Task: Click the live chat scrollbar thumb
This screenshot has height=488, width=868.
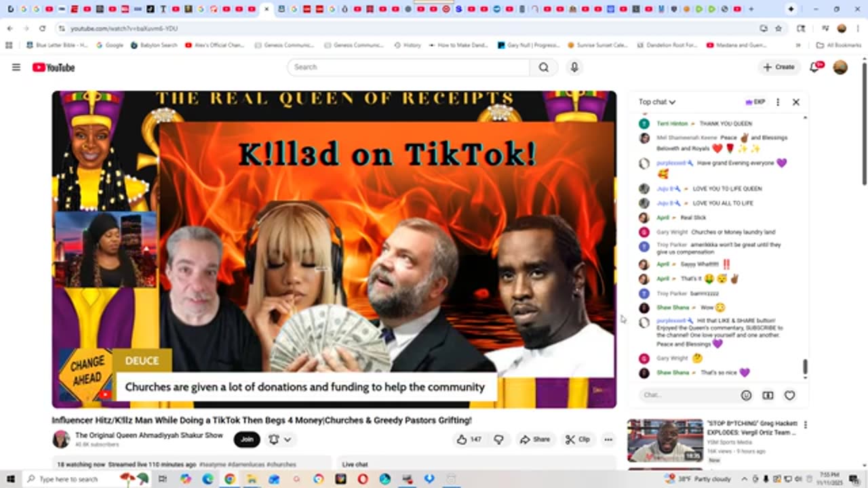Action: 805,367
